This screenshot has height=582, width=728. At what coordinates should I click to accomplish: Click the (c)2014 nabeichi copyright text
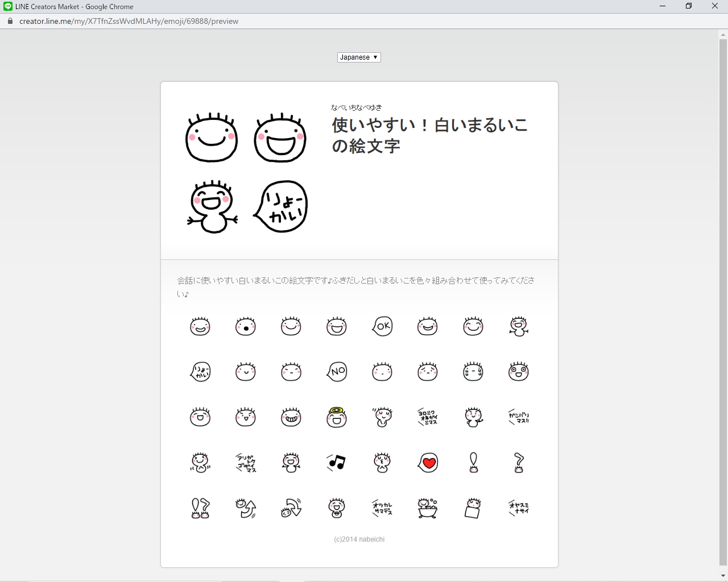point(359,539)
